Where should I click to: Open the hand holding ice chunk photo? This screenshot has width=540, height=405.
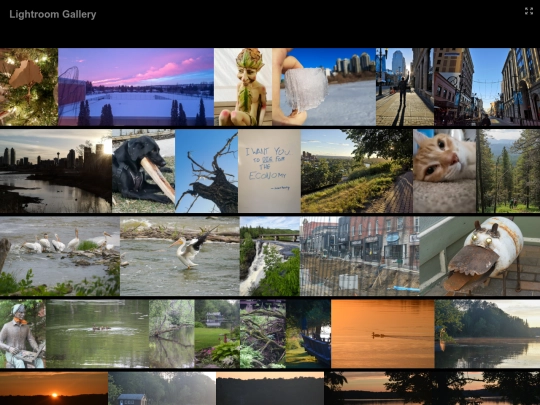point(324,87)
